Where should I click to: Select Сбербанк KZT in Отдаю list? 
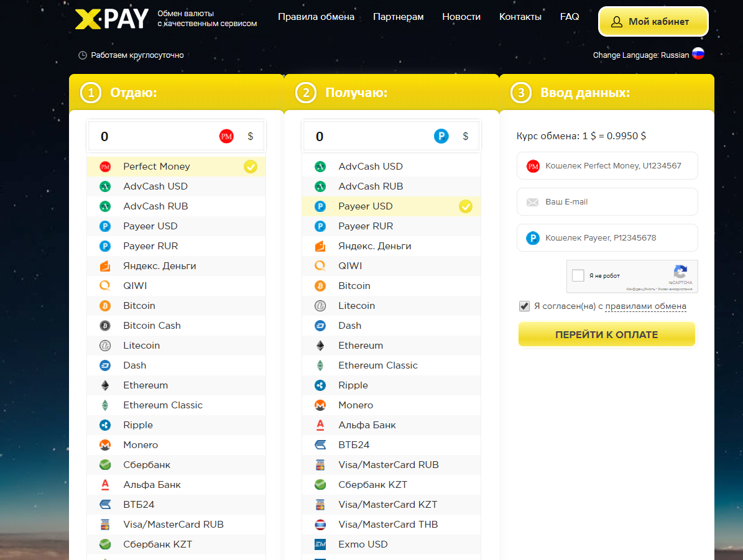pos(177,545)
